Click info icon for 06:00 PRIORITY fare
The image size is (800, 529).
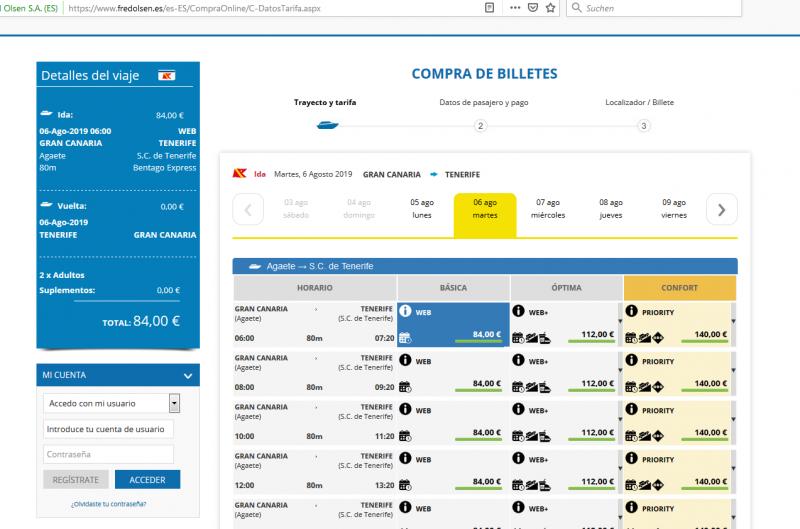click(x=632, y=311)
